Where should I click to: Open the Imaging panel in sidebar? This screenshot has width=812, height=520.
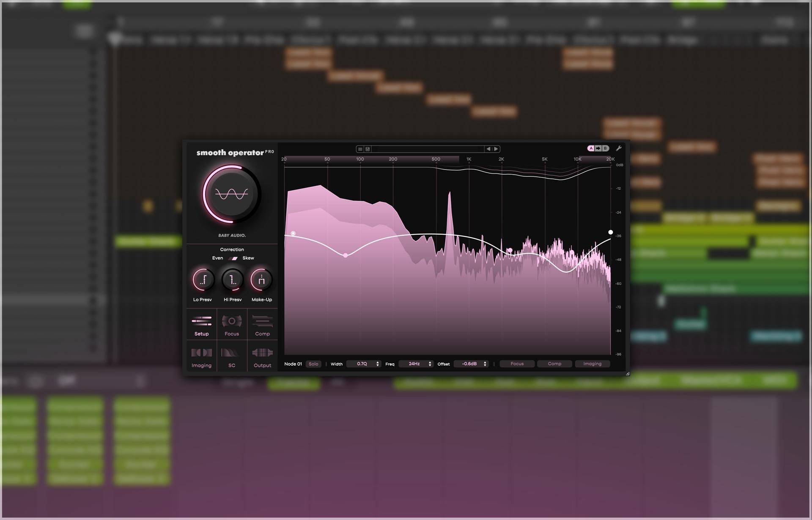(202, 356)
